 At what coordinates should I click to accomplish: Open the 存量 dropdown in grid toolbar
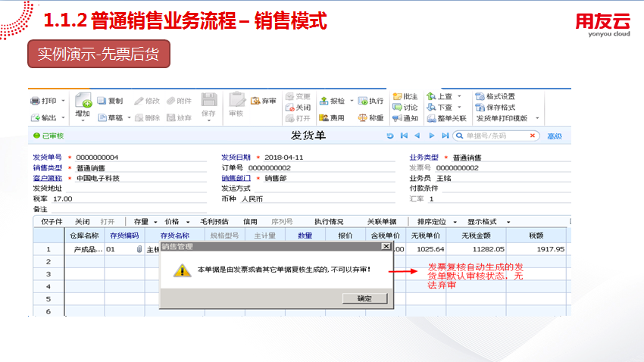(155, 222)
